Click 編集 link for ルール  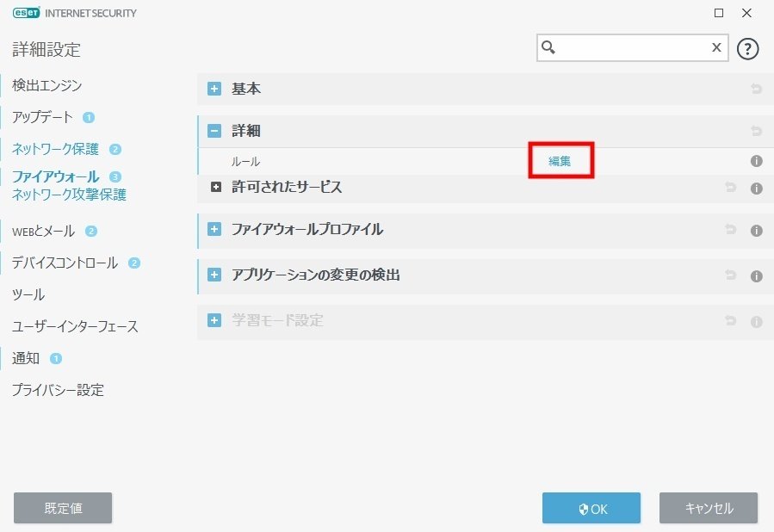560,161
